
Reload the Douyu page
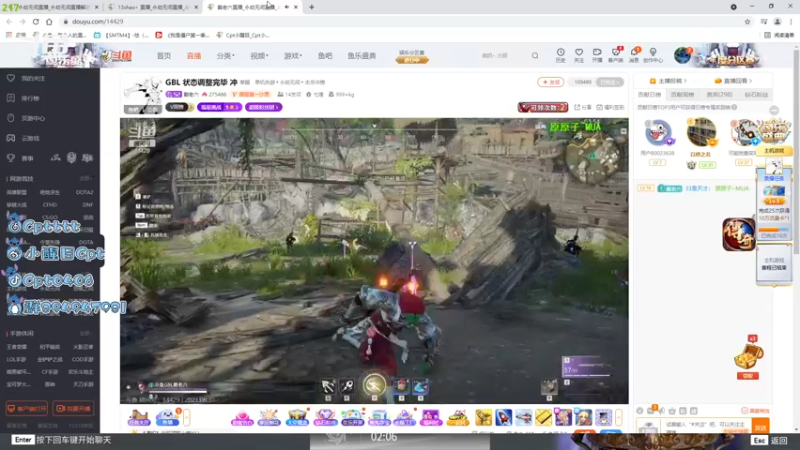[x=36, y=21]
